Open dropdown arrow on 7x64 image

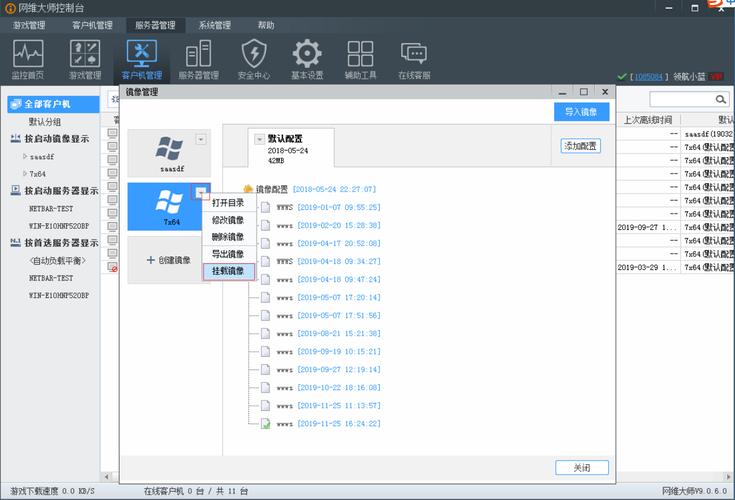pos(201,192)
